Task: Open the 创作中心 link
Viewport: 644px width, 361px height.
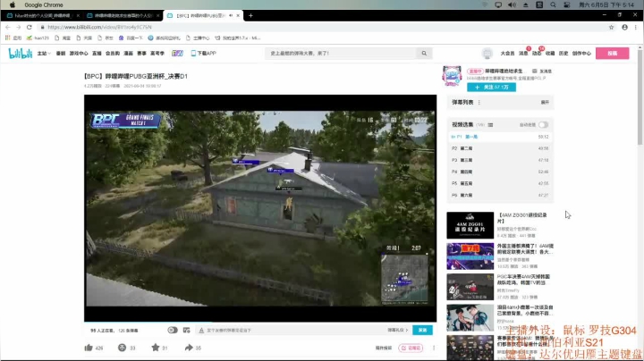Action: [x=581, y=54]
